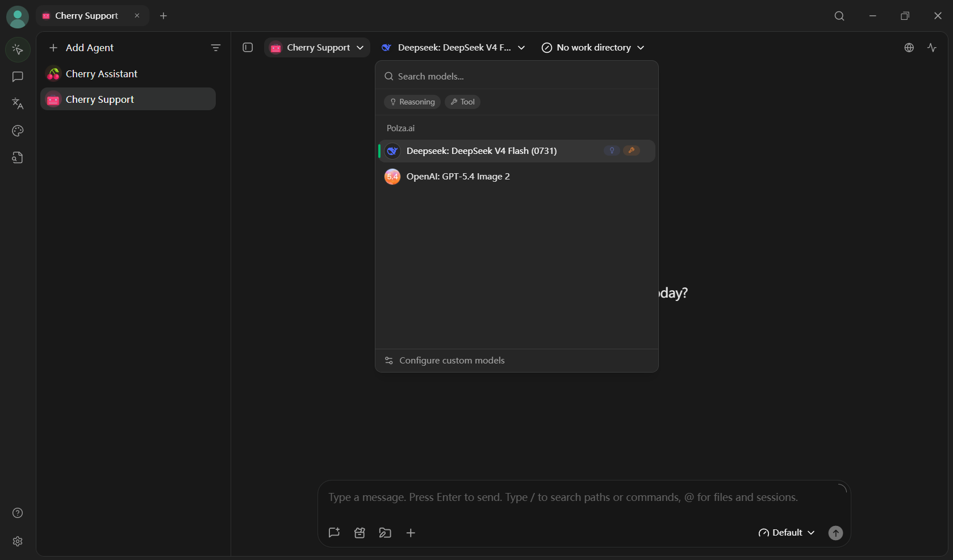The height and width of the screenshot is (560, 953).
Task: Select OpenAI: GPT-5.4 Image 2 model
Action: coord(517,177)
